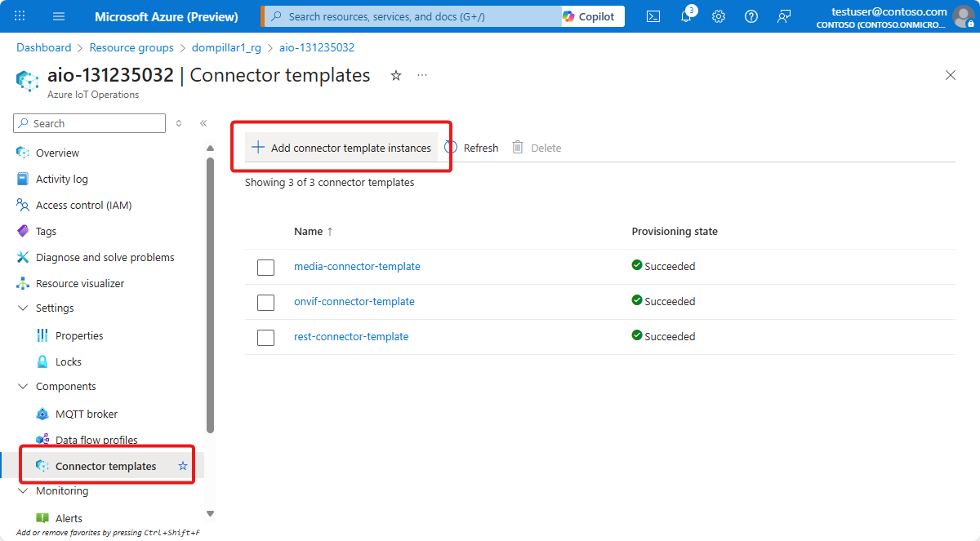The height and width of the screenshot is (541, 980).
Task: Click Succeeded status for onvif-connector-template
Action: pyautogui.click(x=664, y=301)
